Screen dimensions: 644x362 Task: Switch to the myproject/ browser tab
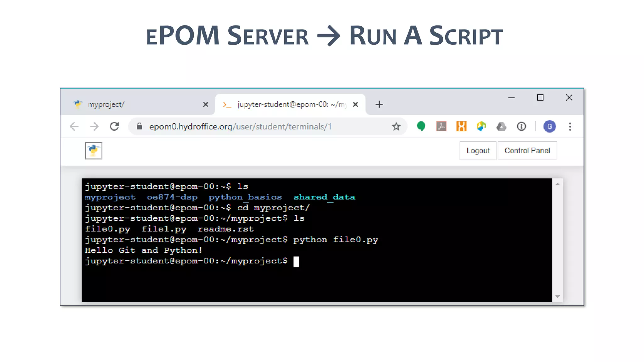(138, 104)
